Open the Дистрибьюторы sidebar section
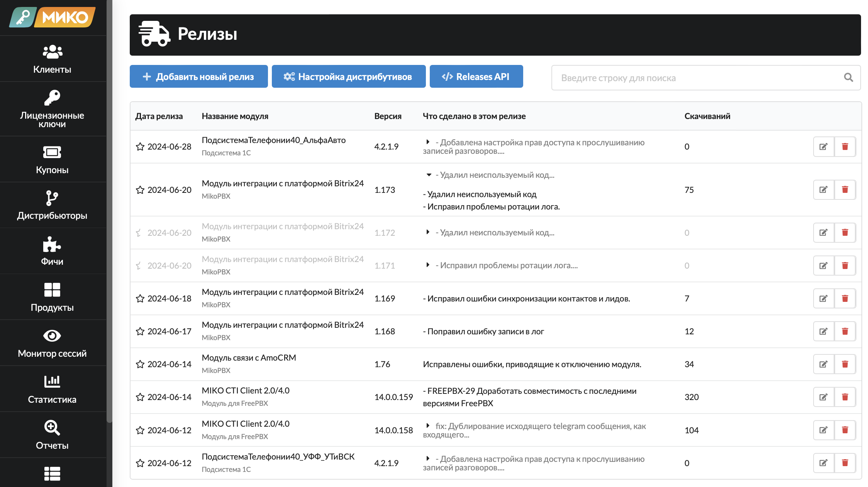Screen dimensions: 868x487 pos(52,205)
